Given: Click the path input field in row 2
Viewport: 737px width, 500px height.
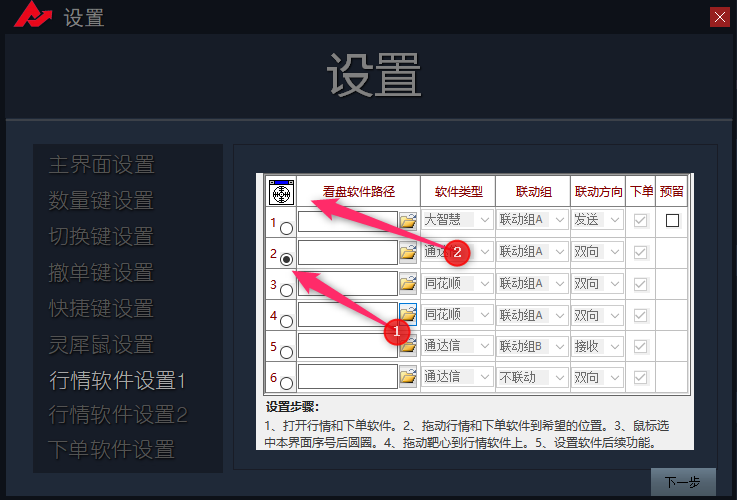Looking at the screenshot, I should (348, 252).
